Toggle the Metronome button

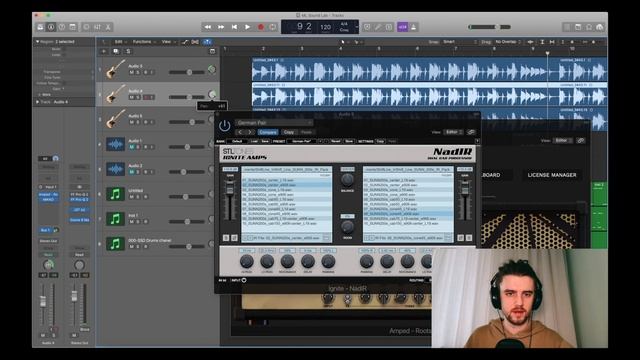413,27
